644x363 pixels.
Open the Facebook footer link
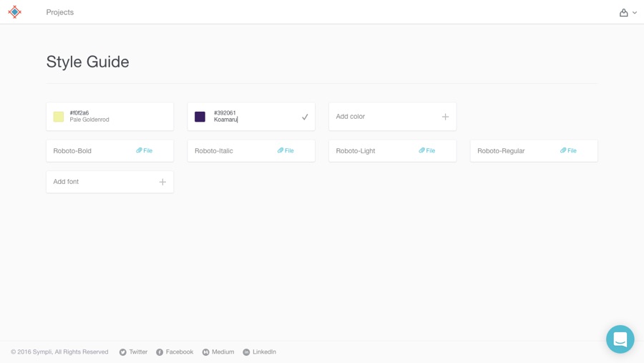pyautogui.click(x=175, y=352)
